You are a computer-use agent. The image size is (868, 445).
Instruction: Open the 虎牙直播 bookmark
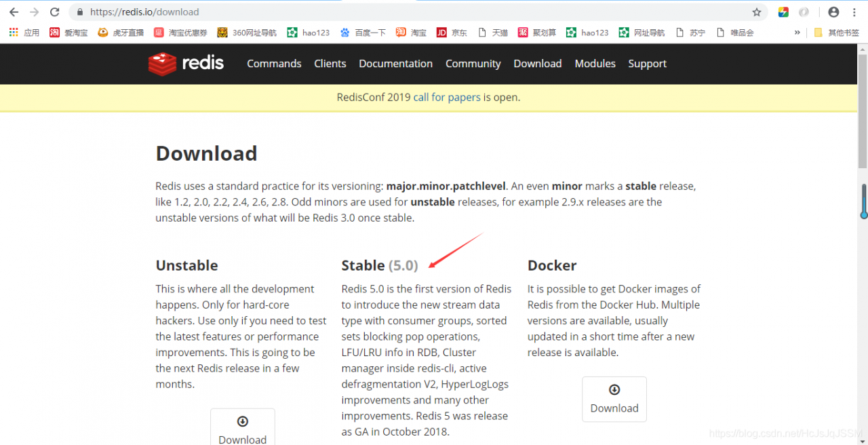click(121, 33)
